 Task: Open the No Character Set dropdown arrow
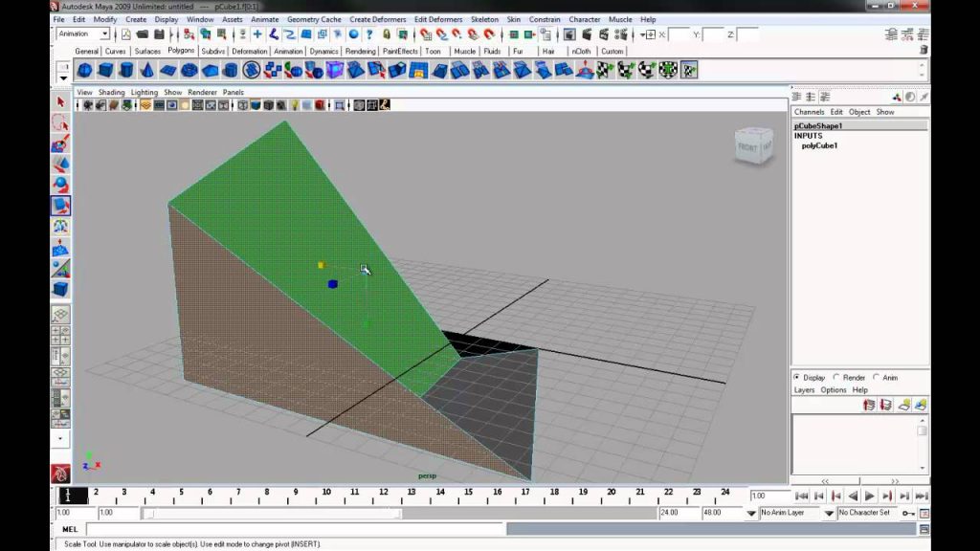(x=829, y=513)
